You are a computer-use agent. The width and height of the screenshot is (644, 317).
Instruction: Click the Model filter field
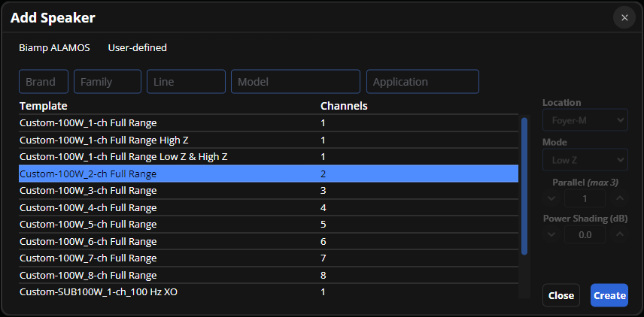pos(296,82)
